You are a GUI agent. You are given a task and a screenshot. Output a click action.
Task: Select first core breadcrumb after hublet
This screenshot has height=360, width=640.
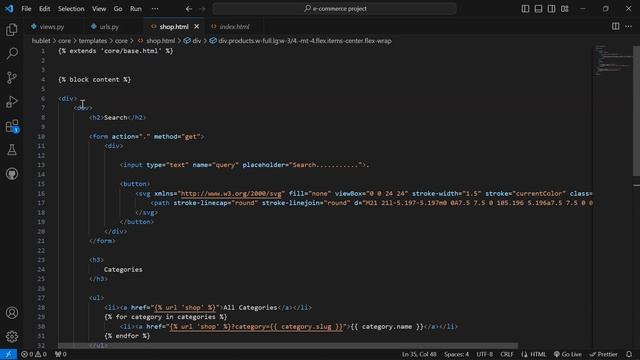click(x=64, y=41)
